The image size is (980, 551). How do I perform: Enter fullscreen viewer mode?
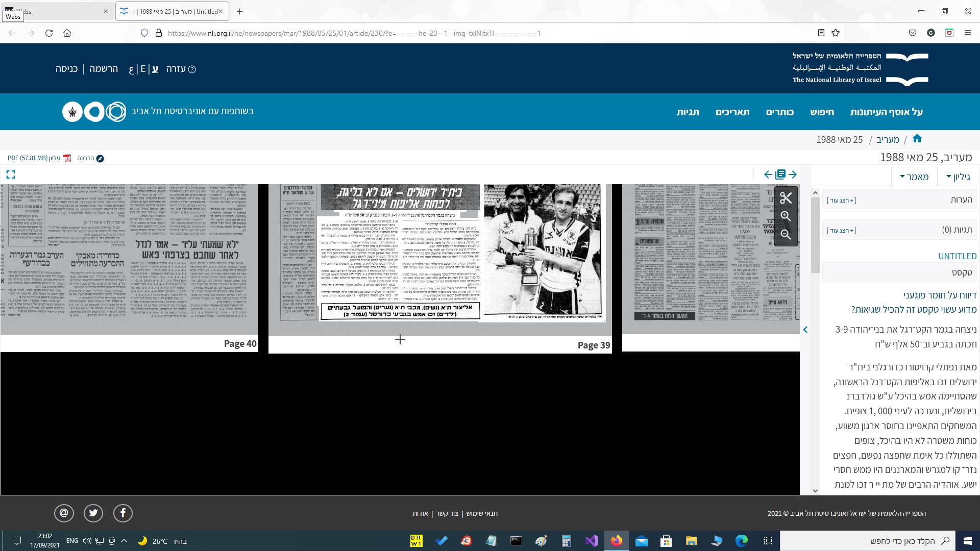click(x=11, y=174)
